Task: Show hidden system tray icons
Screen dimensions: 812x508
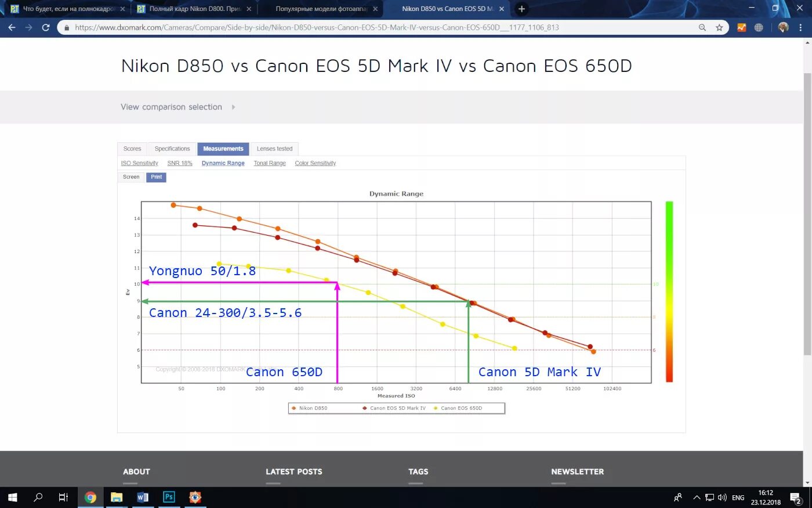Action: (697, 498)
